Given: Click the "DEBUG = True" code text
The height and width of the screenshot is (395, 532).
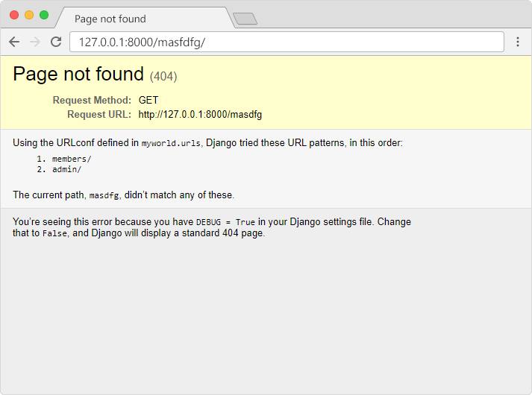Looking at the screenshot, I should pos(225,222).
